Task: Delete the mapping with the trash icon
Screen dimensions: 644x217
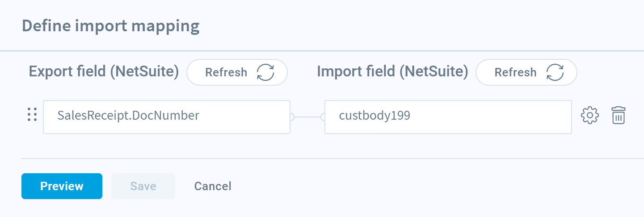Action: pos(619,115)
